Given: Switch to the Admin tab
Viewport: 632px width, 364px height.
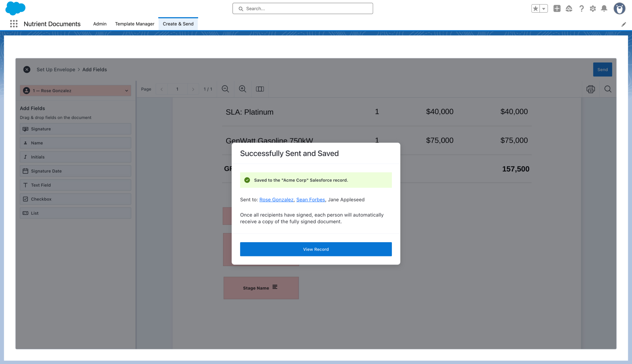Looking at the screenshot, I should tap(100, 24).
